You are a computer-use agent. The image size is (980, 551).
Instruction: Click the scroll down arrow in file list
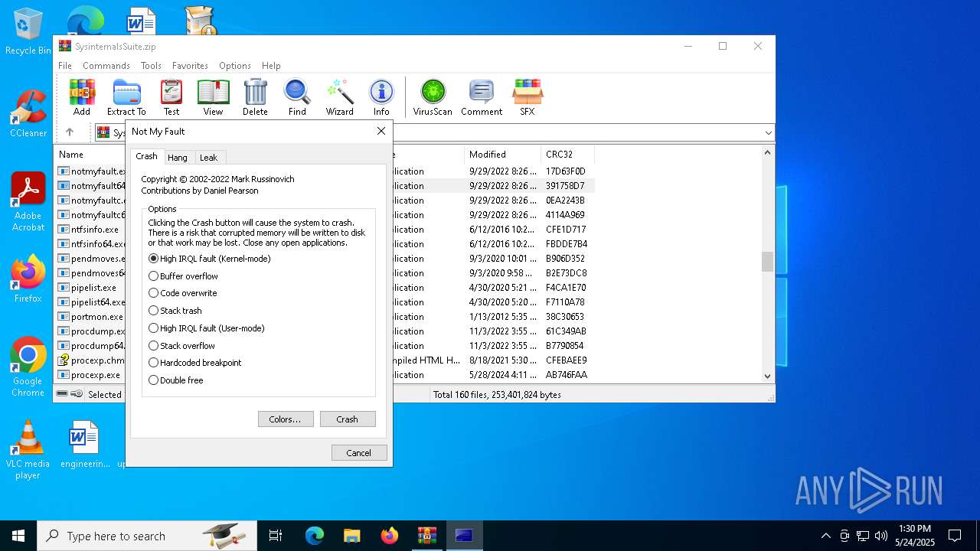point(767,376)
